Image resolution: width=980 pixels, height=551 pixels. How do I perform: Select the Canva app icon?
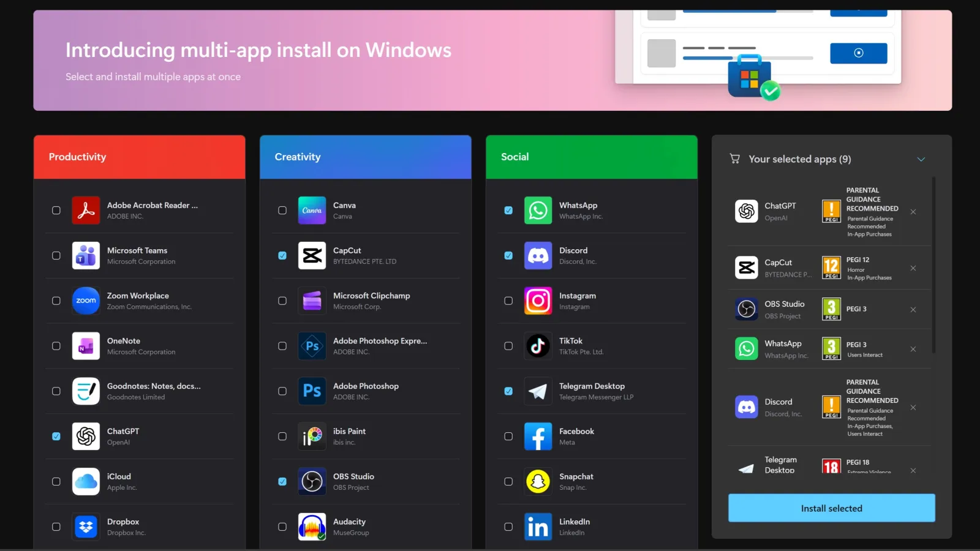(312, 210)
